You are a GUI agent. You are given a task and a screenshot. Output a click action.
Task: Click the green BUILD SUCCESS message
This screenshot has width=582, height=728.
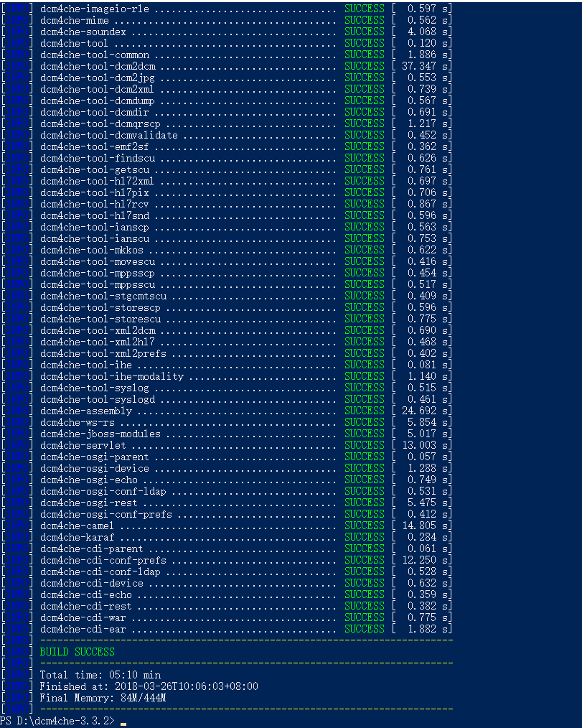(77, 652)
